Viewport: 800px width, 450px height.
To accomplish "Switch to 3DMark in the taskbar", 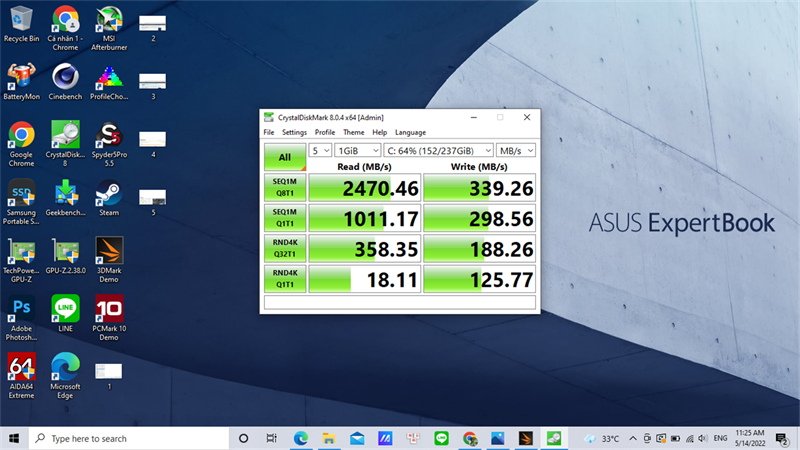I will click(526, 438).
